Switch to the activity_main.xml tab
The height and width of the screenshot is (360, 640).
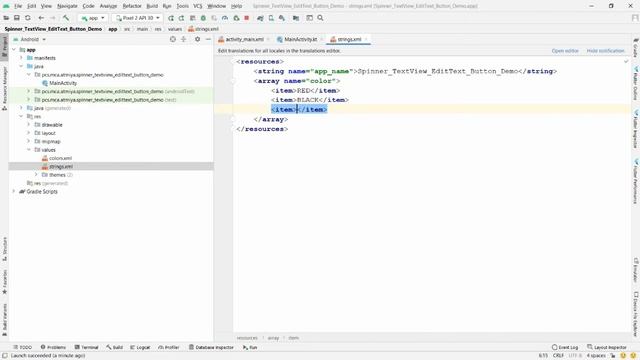244,39
